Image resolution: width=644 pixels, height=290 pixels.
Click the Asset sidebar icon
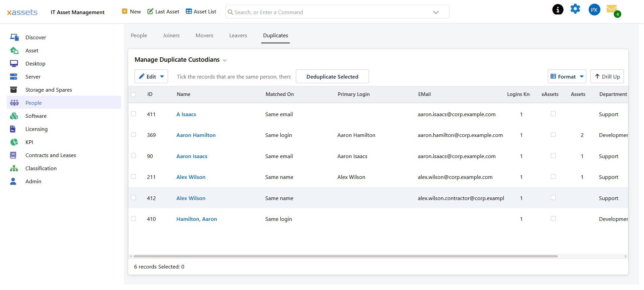(x=14, y=50)
